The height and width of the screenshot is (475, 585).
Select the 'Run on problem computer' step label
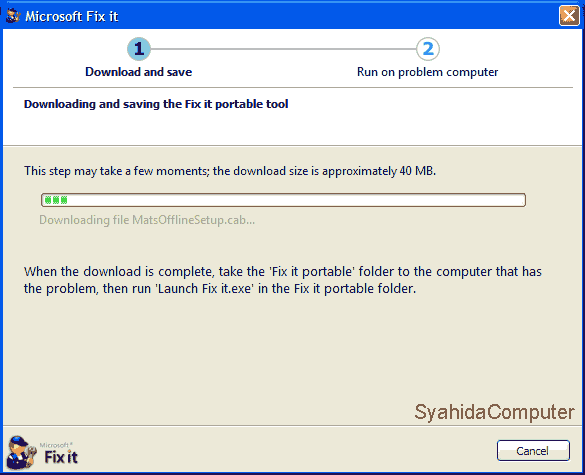coord(428,72)
